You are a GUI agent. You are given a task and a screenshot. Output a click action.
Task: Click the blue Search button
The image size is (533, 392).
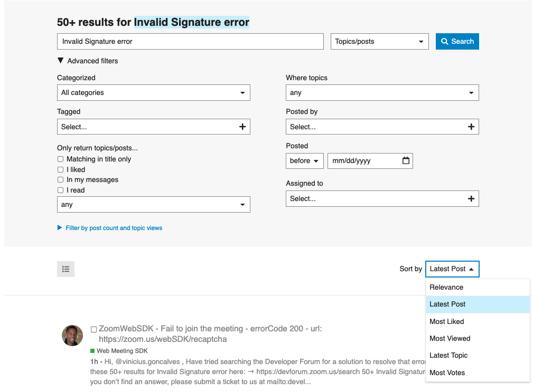(x=457, y=42)
